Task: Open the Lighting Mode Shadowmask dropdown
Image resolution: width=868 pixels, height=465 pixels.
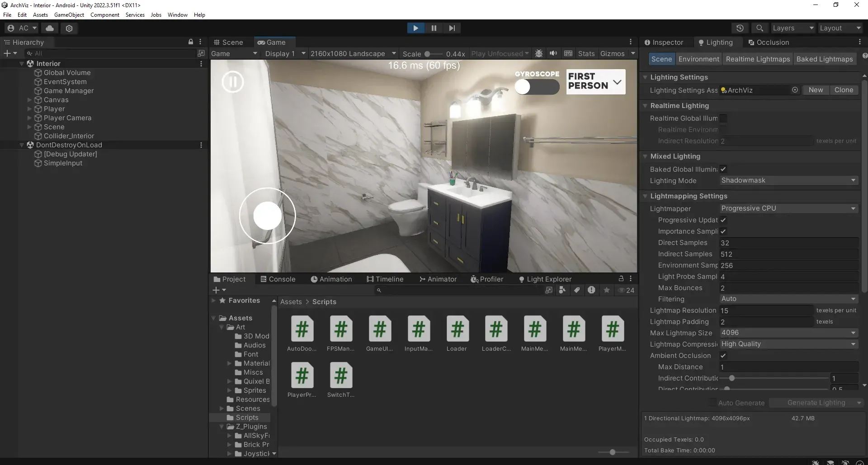Action: [x=789, y=180]
